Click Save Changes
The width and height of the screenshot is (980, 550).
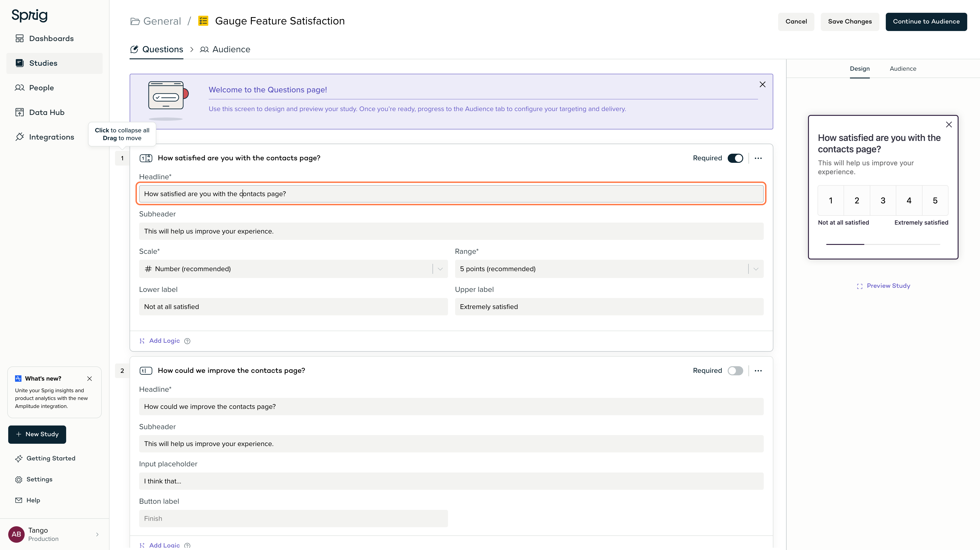tap(850, 22)
